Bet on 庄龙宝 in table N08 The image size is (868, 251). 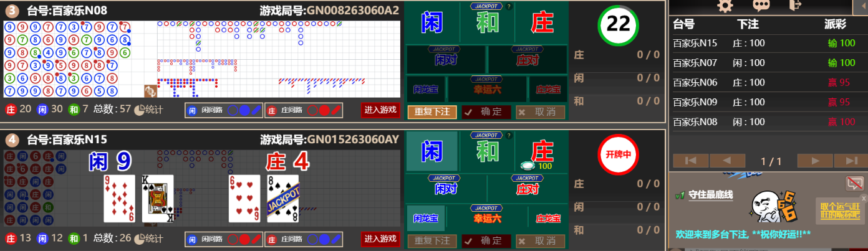[x=548, y=89]
